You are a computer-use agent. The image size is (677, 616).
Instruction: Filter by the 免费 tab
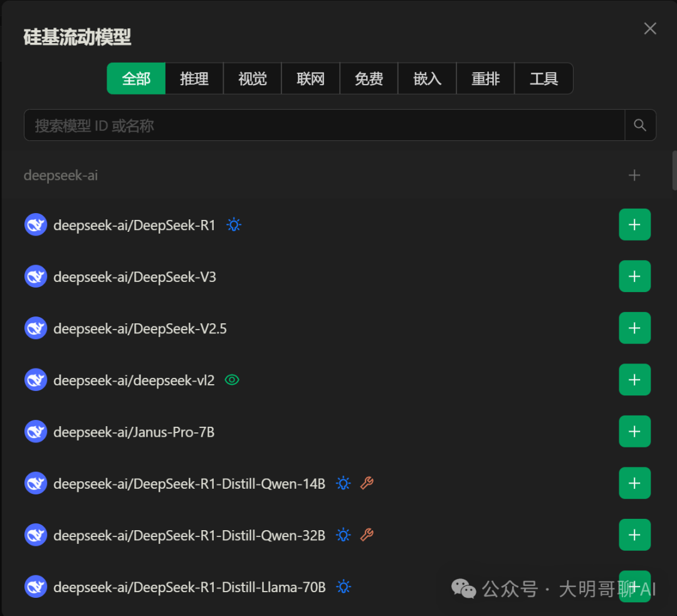pos(369,78)
